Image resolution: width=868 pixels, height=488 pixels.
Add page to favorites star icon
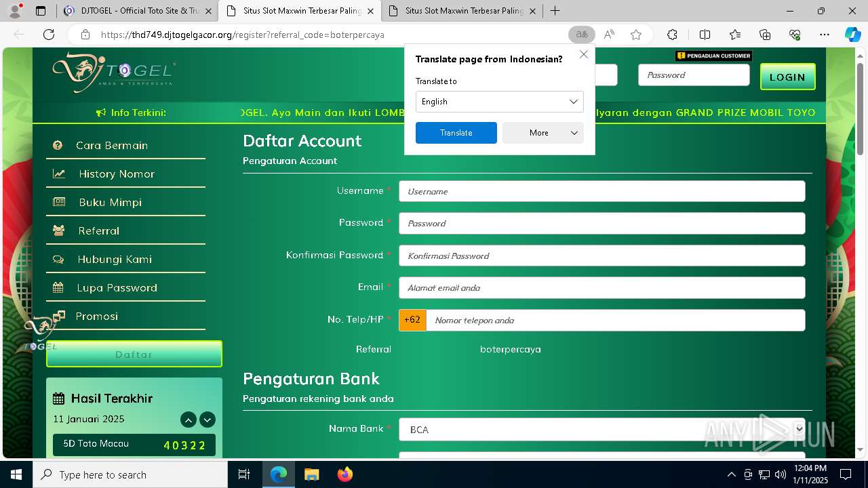click(x=635, y=35)
